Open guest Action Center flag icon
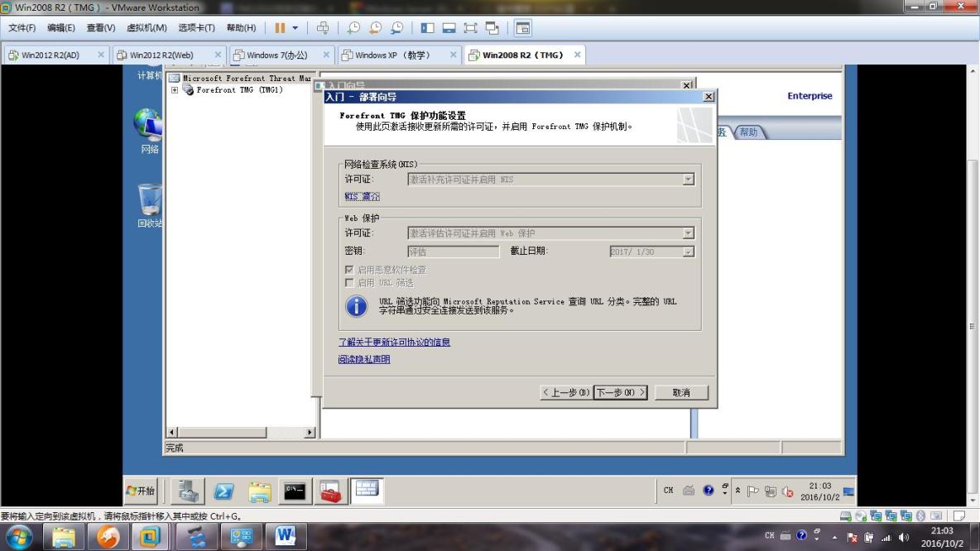Image resolution: width=980 pixels, height=551 pixels. [x=753, y=491]
